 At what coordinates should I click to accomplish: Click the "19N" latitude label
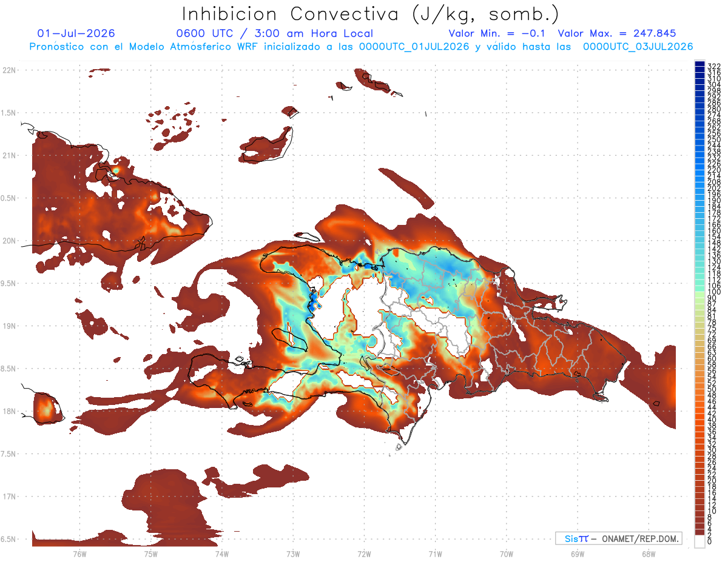(x=9, y=326)
